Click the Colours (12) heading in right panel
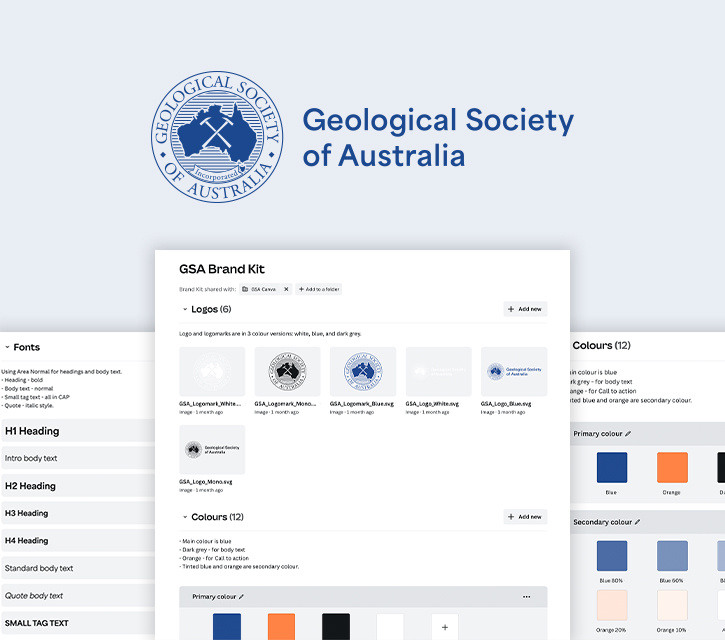Screen dimensions: 725x640 click(601, 345)
